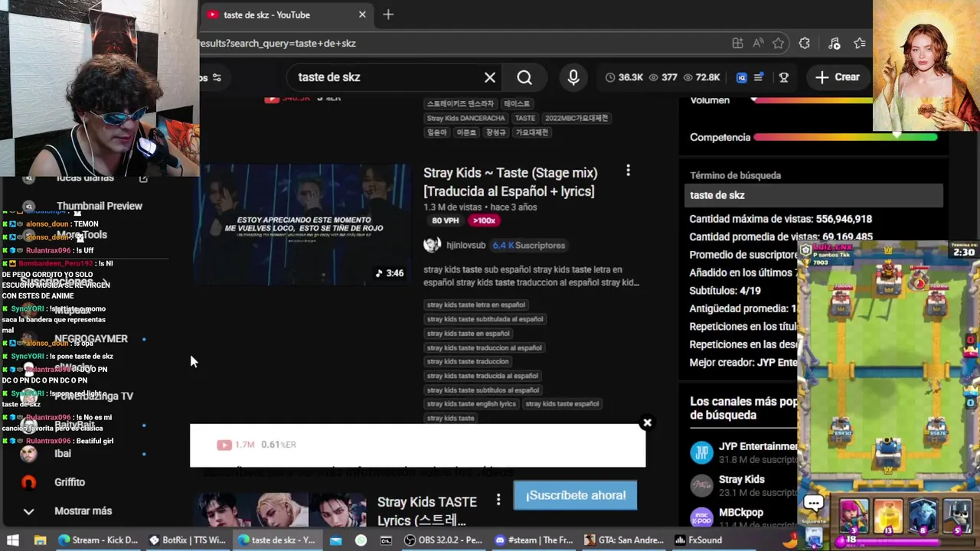The height and width of the screenshot is (551, 980).
Task: Open Edge favorites list icon
Action: tap(860, 44)
